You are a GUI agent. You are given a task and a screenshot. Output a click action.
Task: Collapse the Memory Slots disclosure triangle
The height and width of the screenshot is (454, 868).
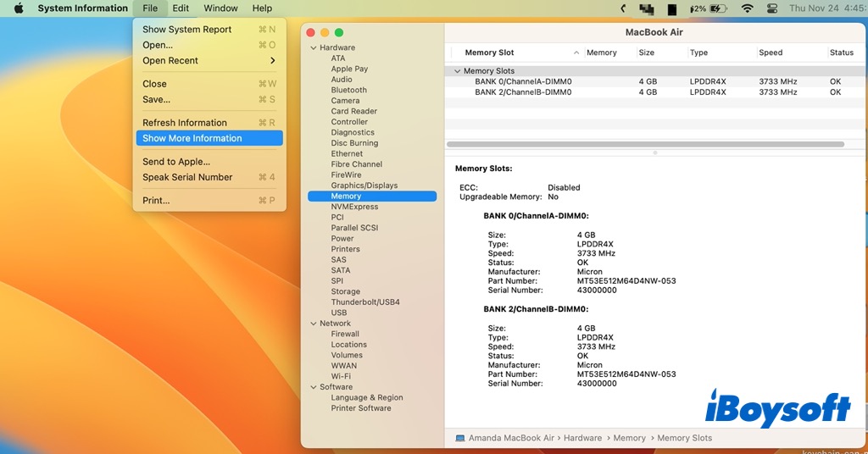pos(457,71)
